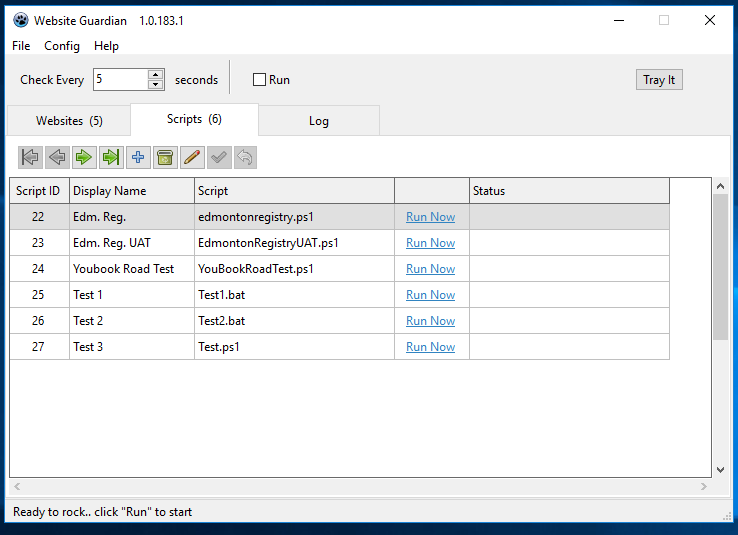Screen dimensions: 738x535
Task: Switch to the Websites (5) tab
Action: pos(69,121)
